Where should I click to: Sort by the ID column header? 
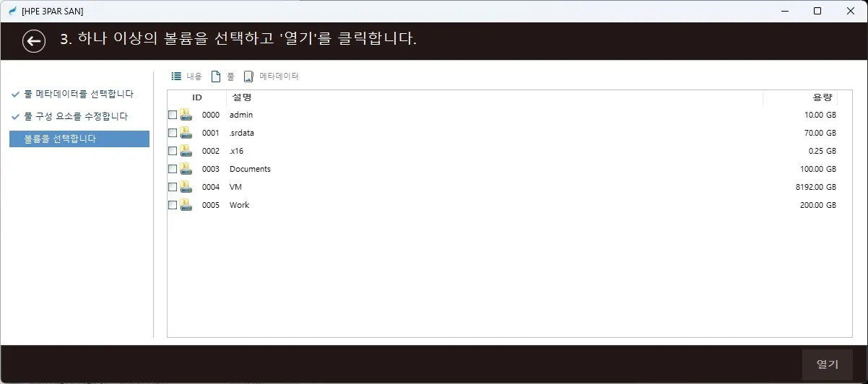coord(197,97)
